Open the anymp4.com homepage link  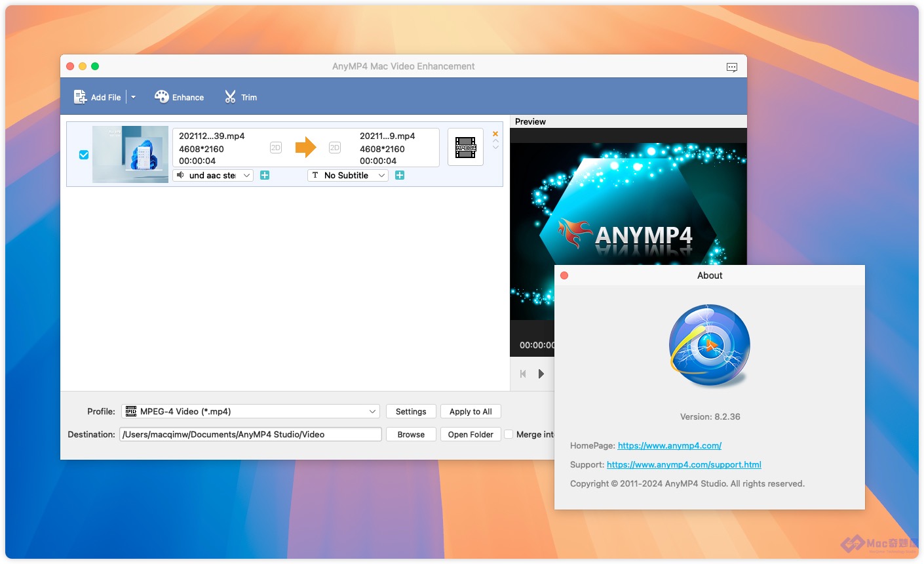point(670,445)
